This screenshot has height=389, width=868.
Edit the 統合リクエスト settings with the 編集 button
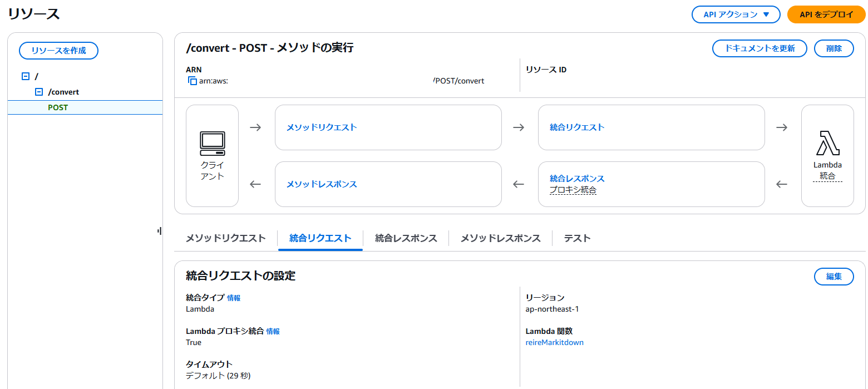point(834,277)
